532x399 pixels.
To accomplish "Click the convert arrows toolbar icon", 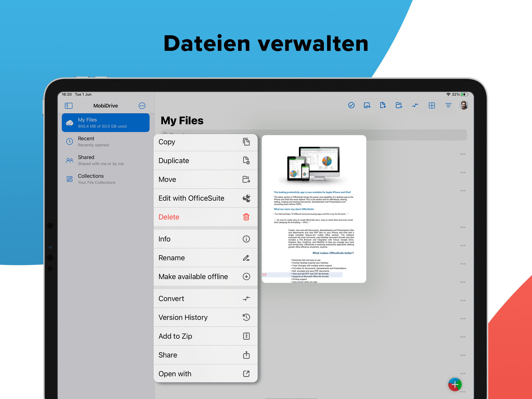I will click(x=415, y=105).
